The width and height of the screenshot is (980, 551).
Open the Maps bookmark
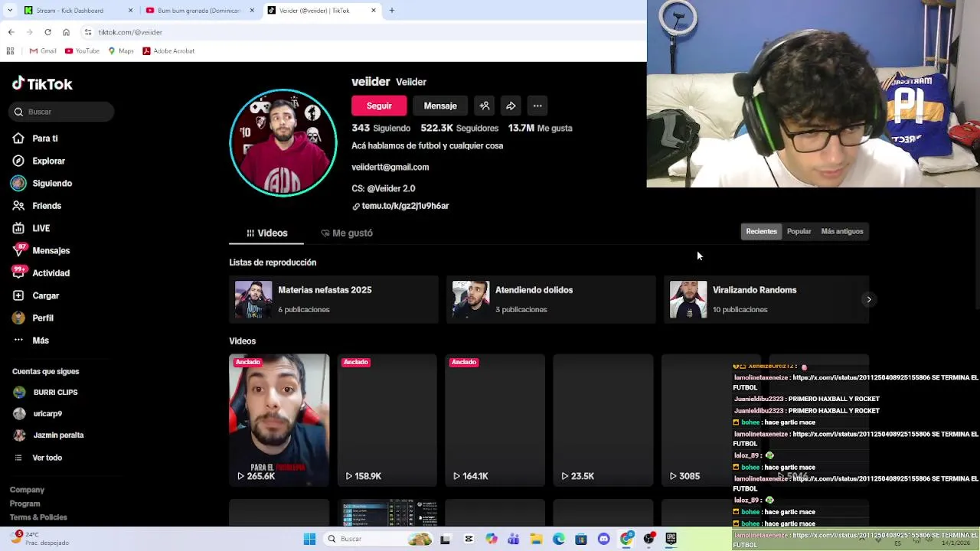tap(121, 51)
